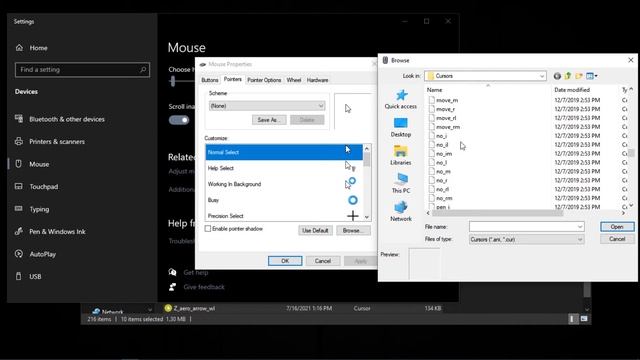Click scroll-down arrow of Customize list
Image resolution: width=640 pixels, height=360 pixels.
[367, 217]
